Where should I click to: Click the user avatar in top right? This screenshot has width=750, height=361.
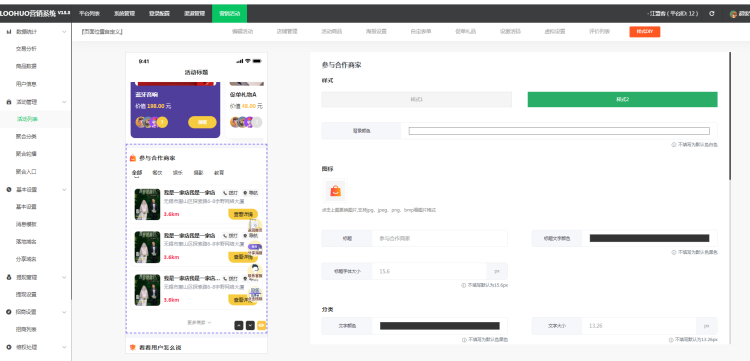(733, 14)
